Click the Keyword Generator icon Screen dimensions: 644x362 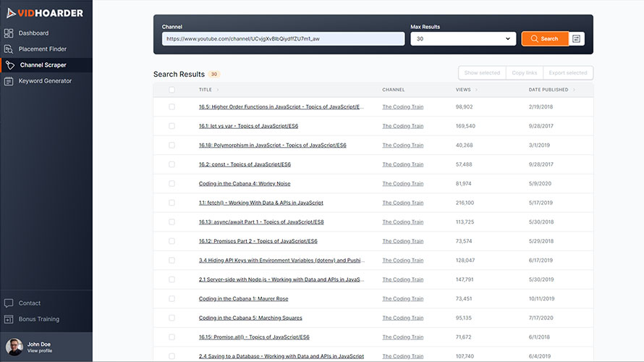pos(9,81)
